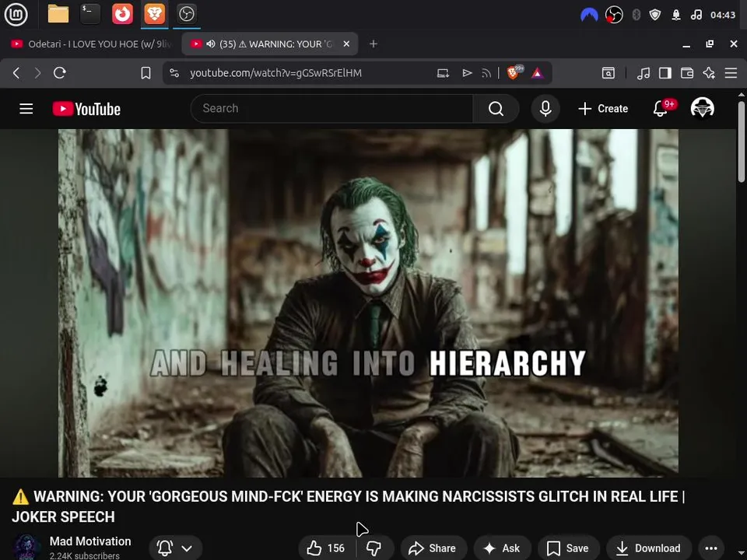Screen dimensions: 747x560
Task: Open the orange-red app icon in the panel
Action: pyautogui.click(x=122, y=14)
